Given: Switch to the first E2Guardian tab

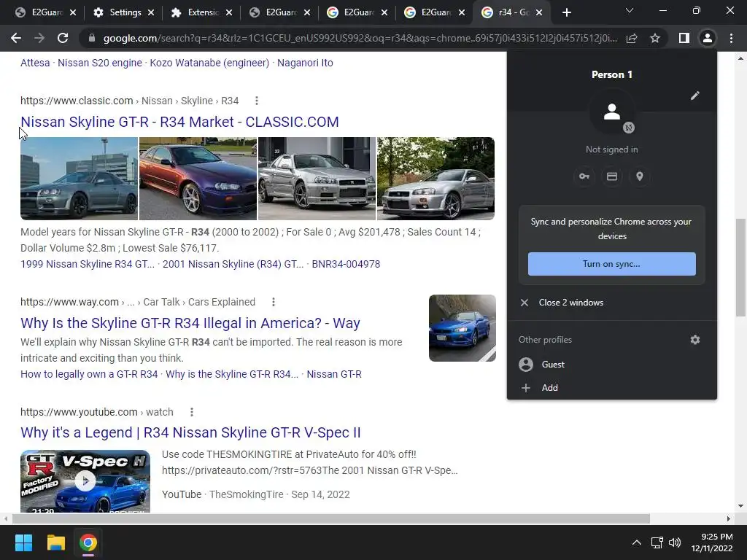Looking at the screenshot, I should click(46, 12).
